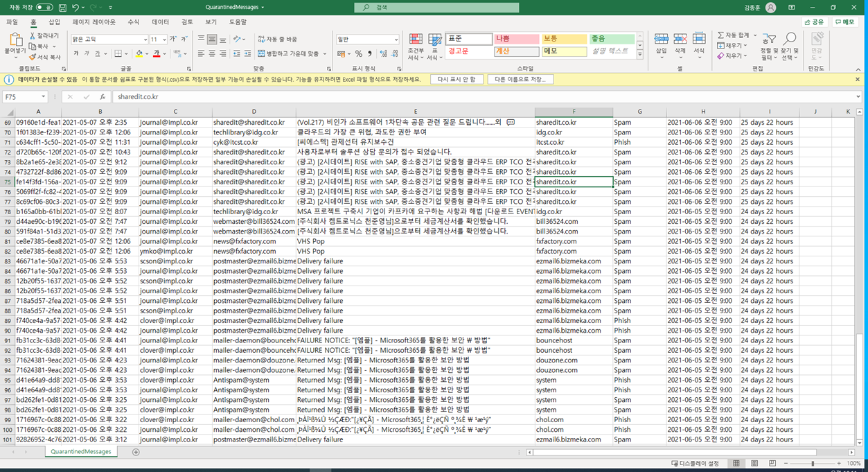868x472 pixels.
Task: Switch to the 삽입 ribbon tab
Action: click(x=54, y=22)
